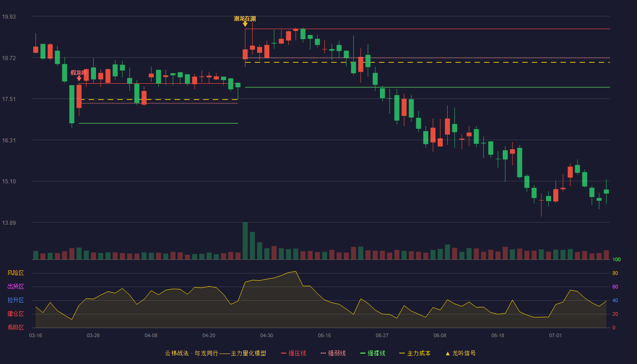Click the 03-26 date label
The image size is (637, 364).
click(x=93, y=335)
